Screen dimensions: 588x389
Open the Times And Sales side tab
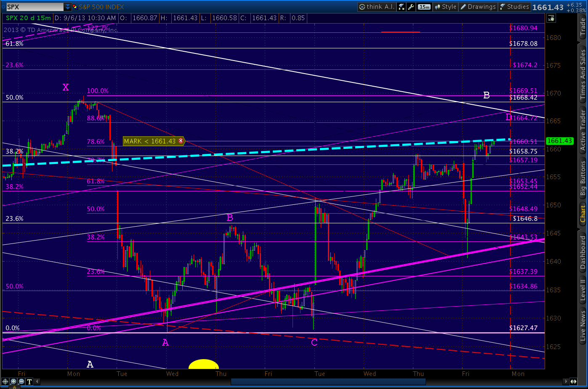pos(583,74)
